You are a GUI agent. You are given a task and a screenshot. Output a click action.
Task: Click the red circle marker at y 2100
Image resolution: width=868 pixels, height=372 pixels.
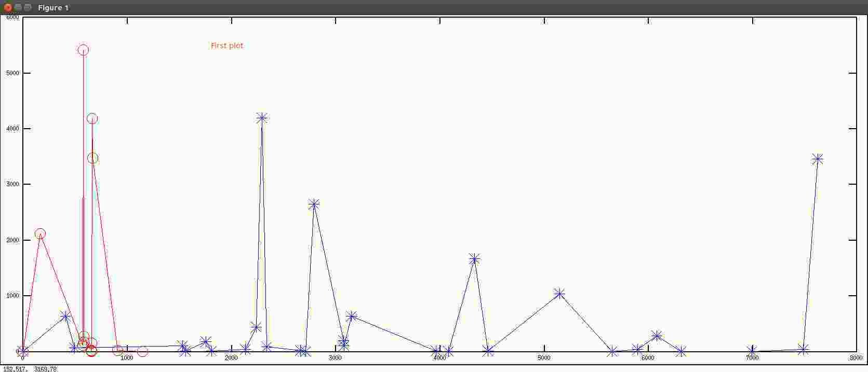click(x=40, y=233)
